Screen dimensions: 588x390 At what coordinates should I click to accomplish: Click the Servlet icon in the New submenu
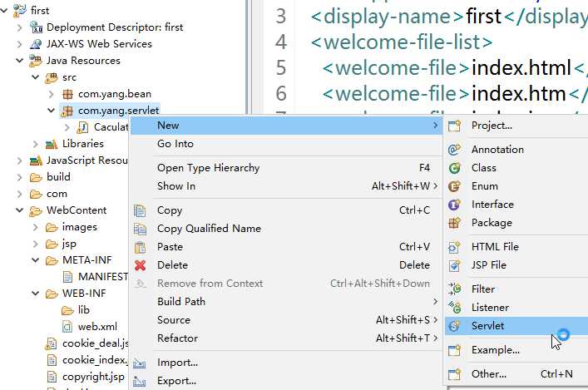(x=454, y=325)
